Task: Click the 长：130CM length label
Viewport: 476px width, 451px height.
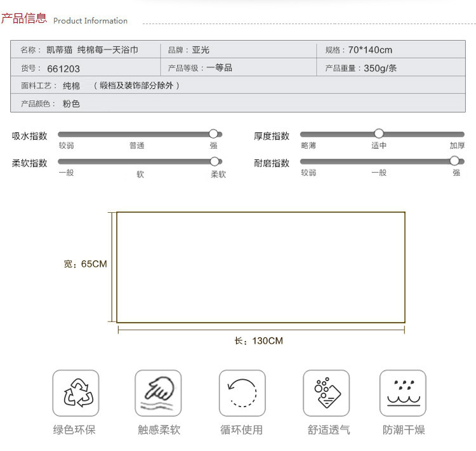Action: [x=259, y=341]
